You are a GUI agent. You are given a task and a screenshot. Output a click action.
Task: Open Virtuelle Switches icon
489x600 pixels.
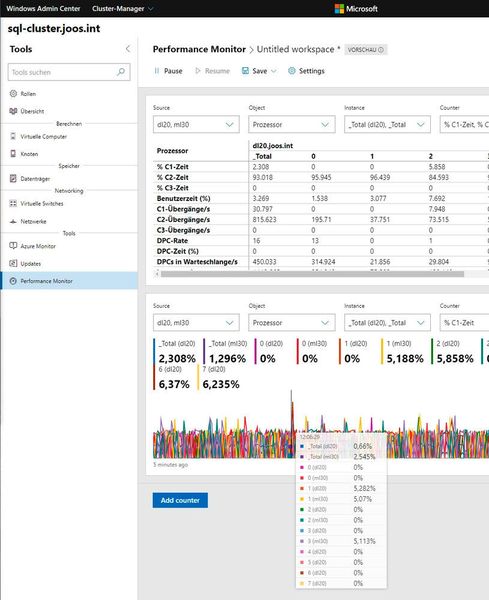coord(13,204)
